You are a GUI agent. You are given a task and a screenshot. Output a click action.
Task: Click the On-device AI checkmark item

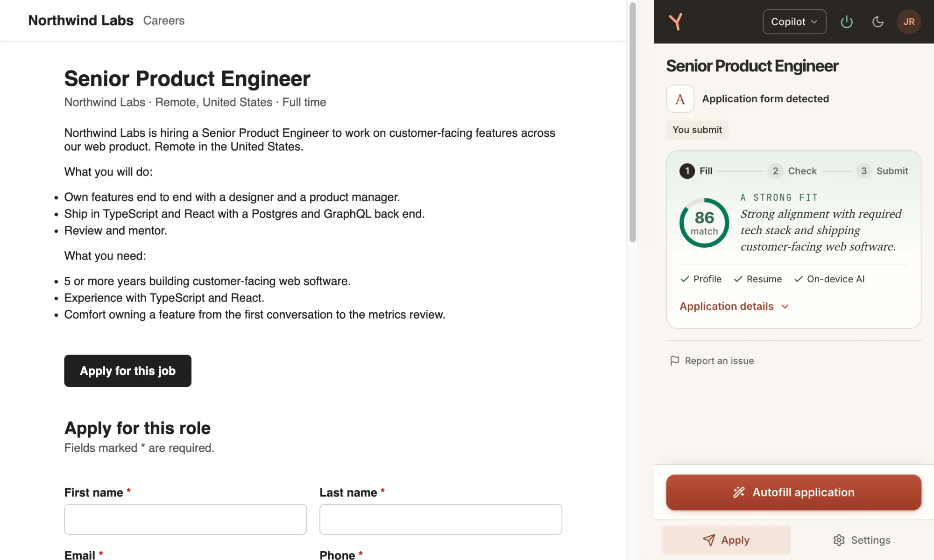click(x=829, y=279)
